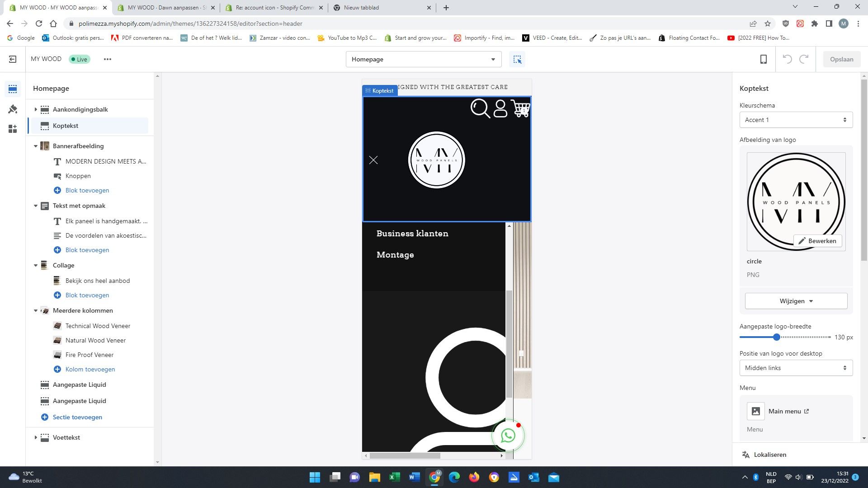Click the cart icon in preview

pos(520,108)
